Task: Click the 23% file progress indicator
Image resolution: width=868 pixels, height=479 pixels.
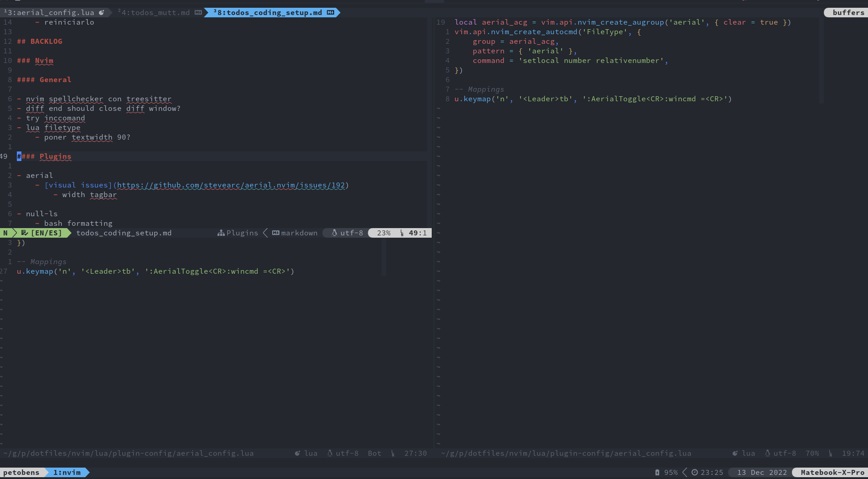Action: (384, 233)
